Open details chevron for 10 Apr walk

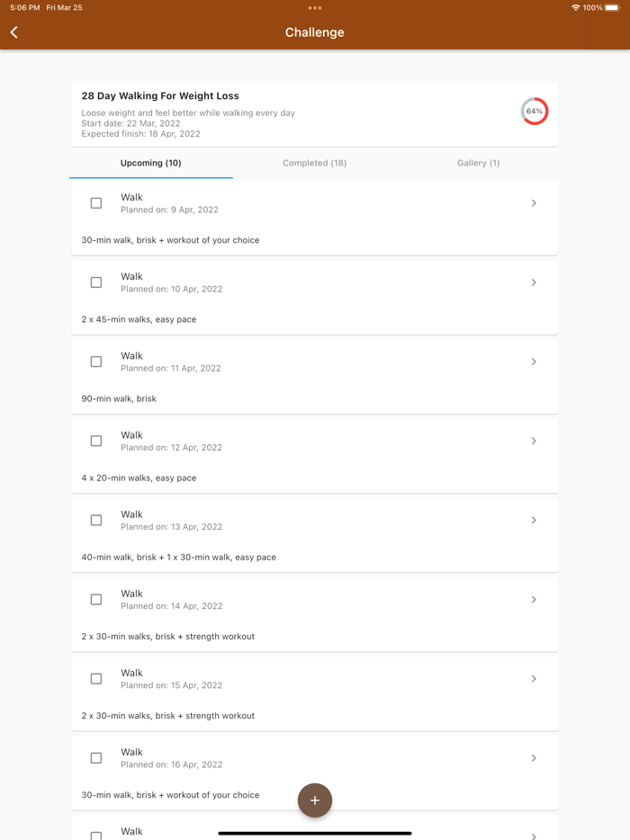pyautogui.click(x=534, y=282)
